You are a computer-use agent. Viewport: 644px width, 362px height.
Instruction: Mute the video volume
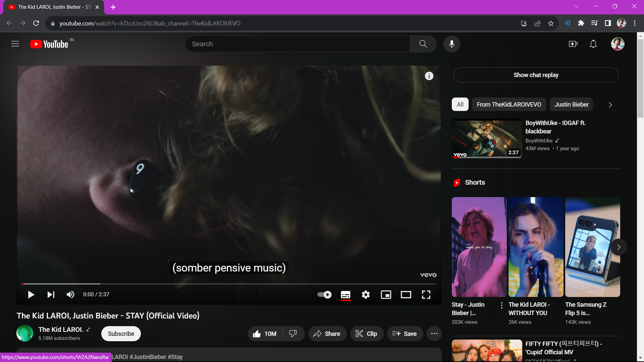70,295
